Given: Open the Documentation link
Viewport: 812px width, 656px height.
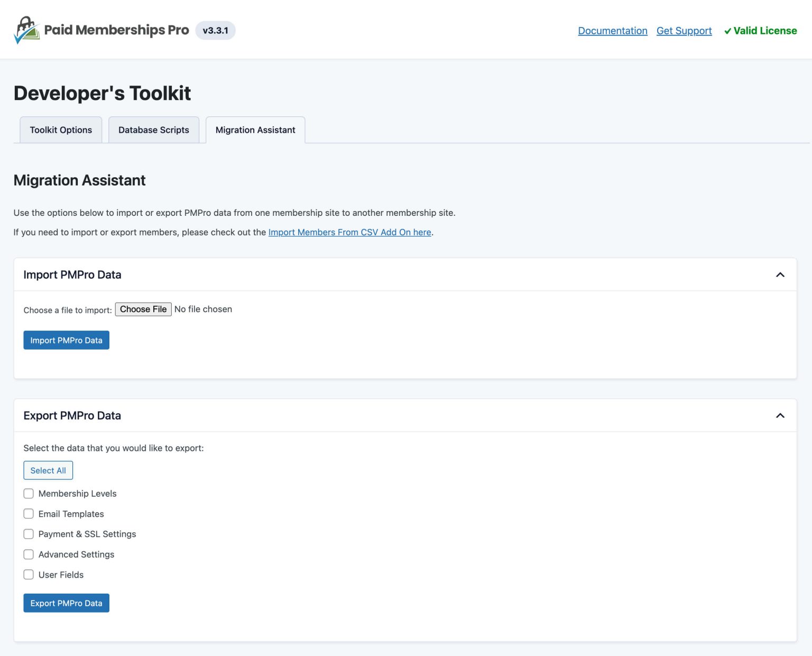Looking at the screenshot, I should [613, 31].
